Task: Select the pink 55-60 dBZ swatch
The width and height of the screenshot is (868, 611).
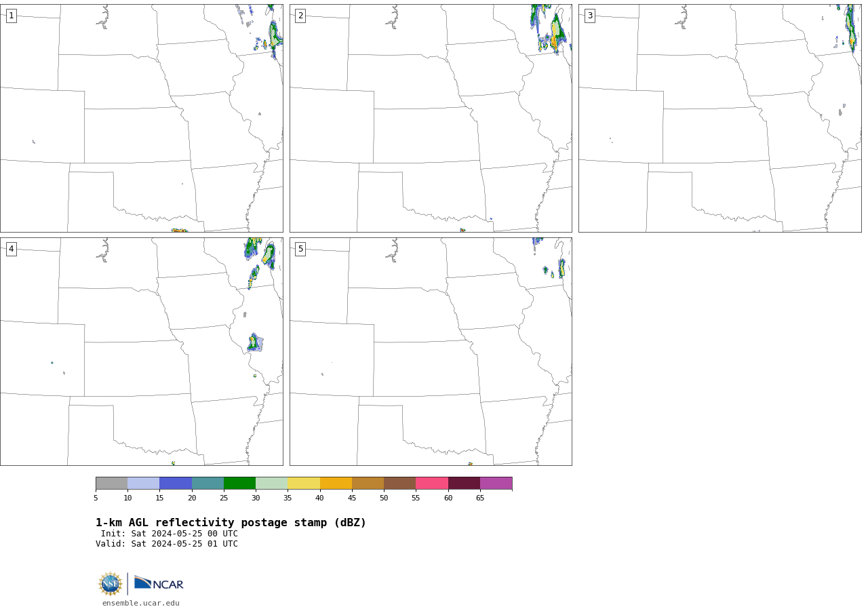Action: (432, 483)
